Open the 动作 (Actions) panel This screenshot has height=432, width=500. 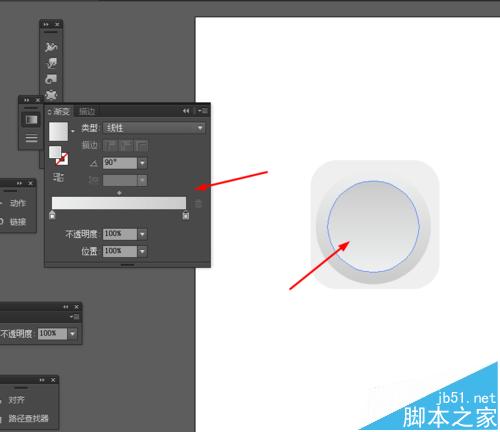pyautogui.click(x=17, y=203)
